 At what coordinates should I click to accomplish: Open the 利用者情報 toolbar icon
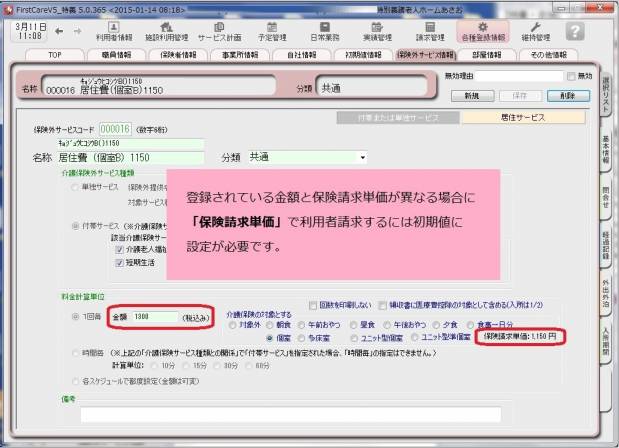(113, 30)
